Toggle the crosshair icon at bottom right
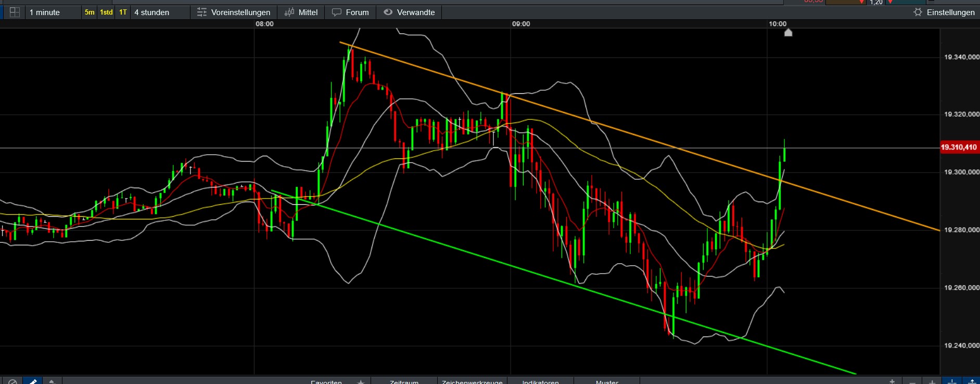The height and width of the screenshot is (384, 980). pyautogui.click(x=952, y=381)
